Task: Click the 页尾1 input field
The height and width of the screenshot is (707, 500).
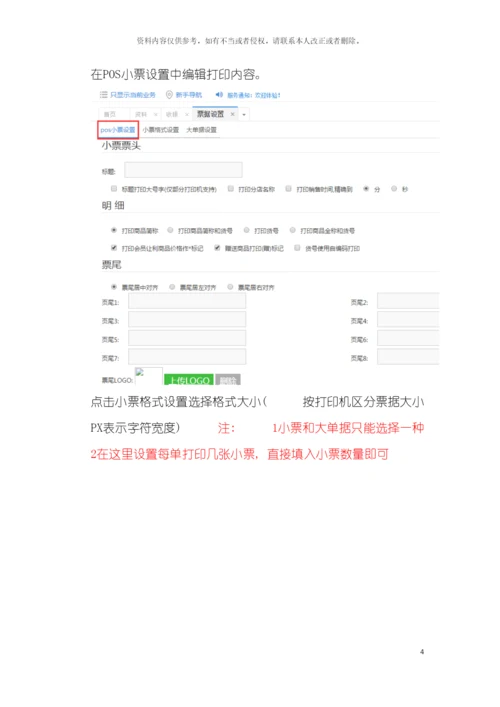Action: click(187, 301)
